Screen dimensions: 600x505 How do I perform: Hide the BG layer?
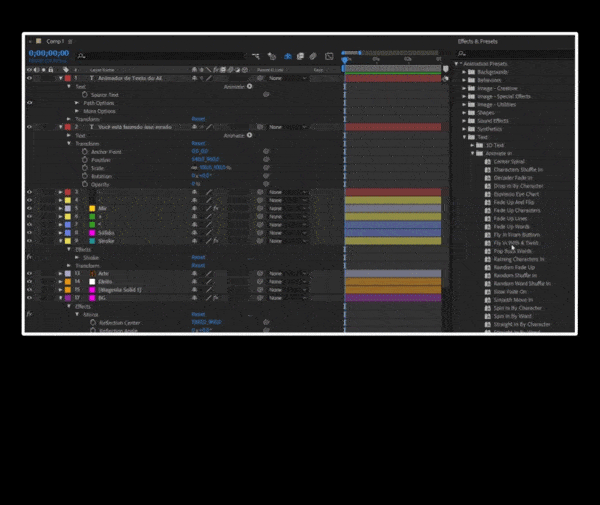[x=30, y=298]
